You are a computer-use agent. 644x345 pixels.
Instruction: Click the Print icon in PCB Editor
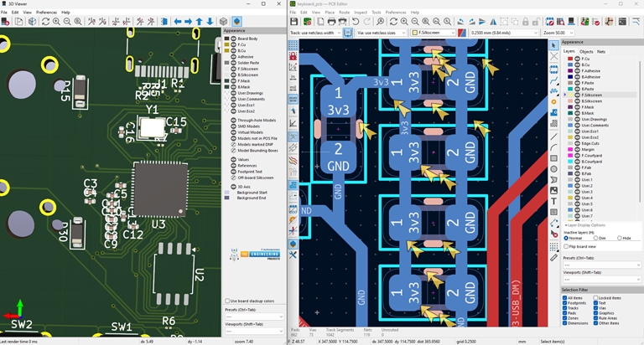pyautogui.click(x=330, y=21)
